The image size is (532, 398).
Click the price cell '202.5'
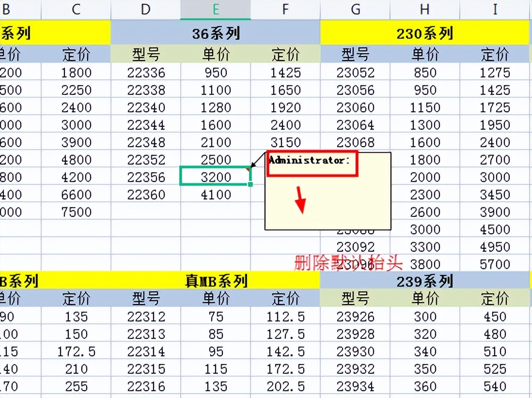click(x=285, y=386)
